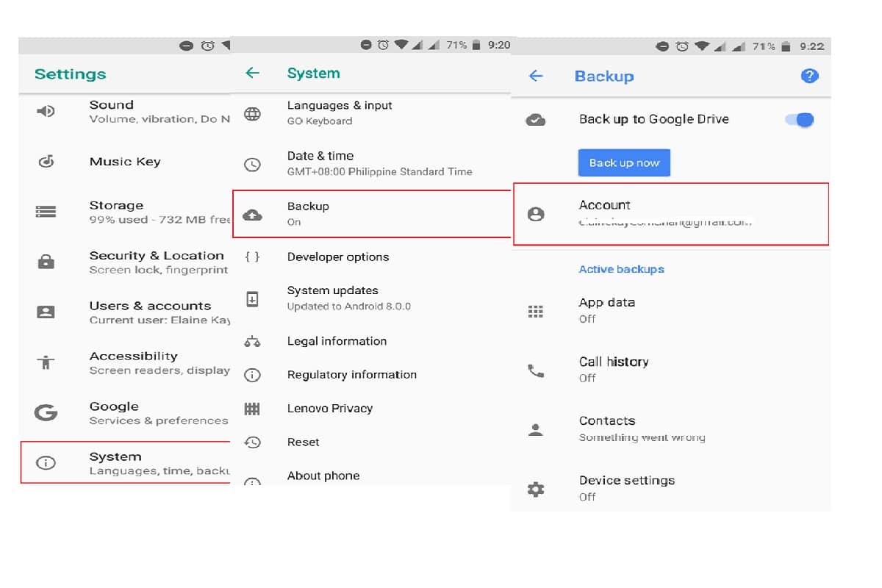The height and width of the screenshot is (588, 882).
Task: Tap the Accessibility person icon
Action: coord(46,362)
